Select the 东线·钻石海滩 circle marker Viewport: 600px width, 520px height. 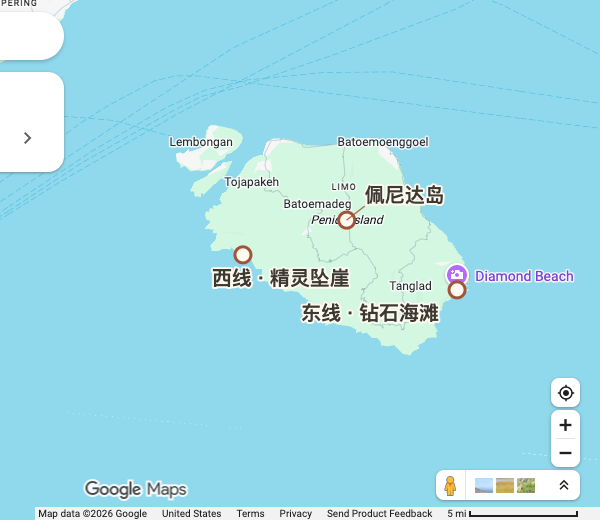click(457, 290)
